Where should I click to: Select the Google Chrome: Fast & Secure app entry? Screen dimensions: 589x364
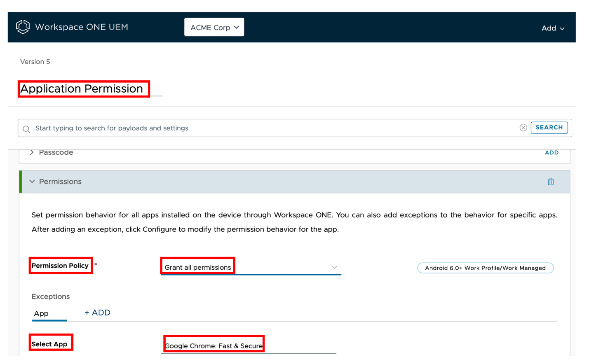point(214,345)
